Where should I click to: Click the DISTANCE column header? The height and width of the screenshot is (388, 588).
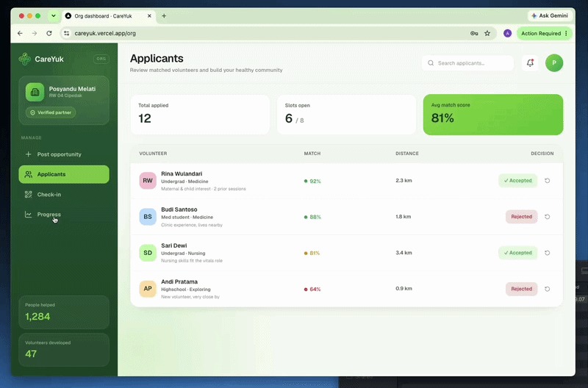[x=407, y=154]
